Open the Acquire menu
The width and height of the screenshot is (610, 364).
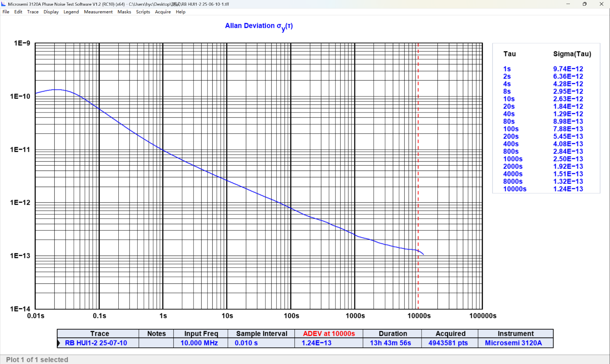click(163, 12)
